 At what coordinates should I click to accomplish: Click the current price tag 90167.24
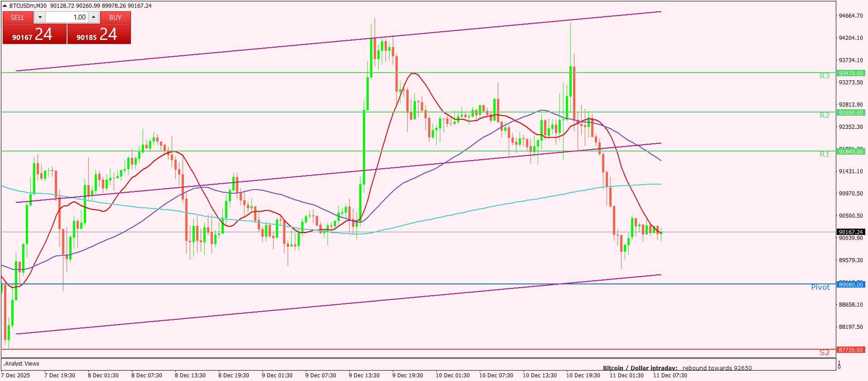(850, 232)
